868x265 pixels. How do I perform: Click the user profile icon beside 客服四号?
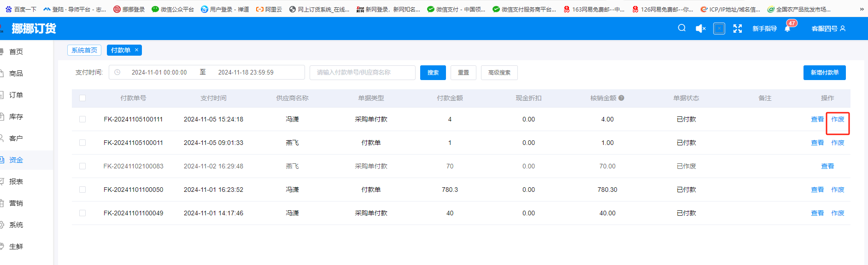[843, 29]
